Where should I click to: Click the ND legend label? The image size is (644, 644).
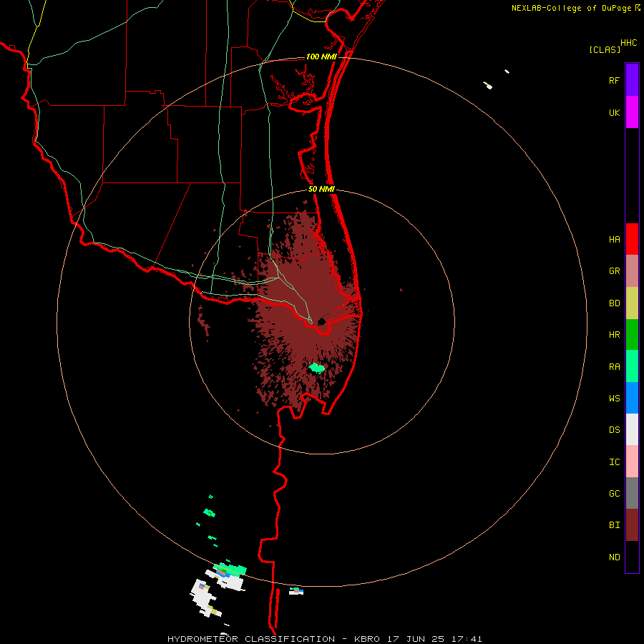[614, 557]
